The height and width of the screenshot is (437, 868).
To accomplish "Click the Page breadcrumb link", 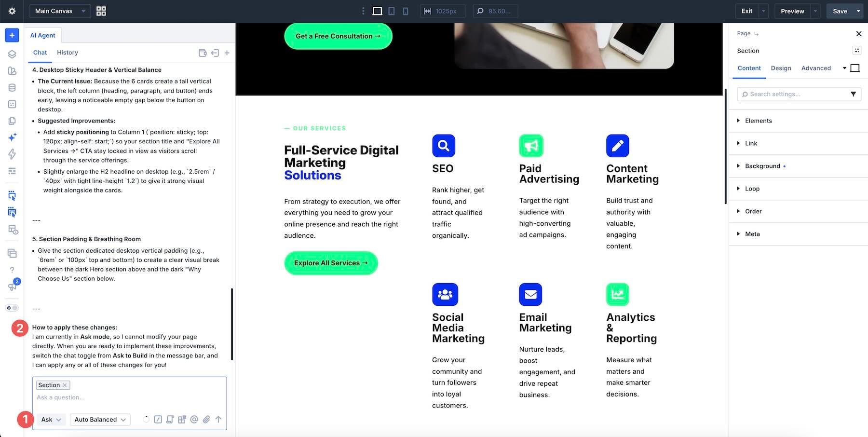I will (x=744, y=33).
